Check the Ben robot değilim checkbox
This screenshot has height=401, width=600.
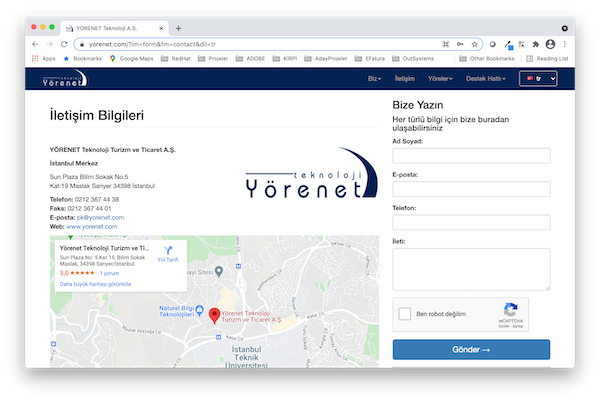404,314
